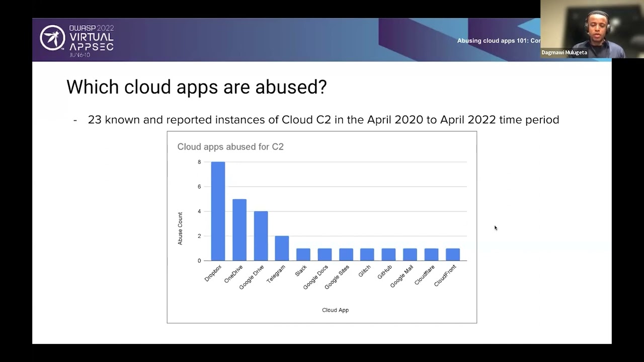The width and height of the screenshot is (644, 362).
Task: Click the 'Cloudflare' axis label
Action: click(425, 275)
